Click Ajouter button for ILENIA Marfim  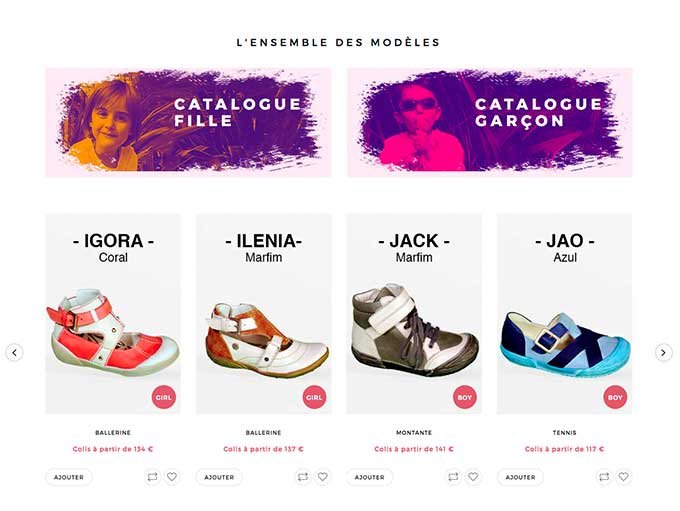(x=219, y=477)
